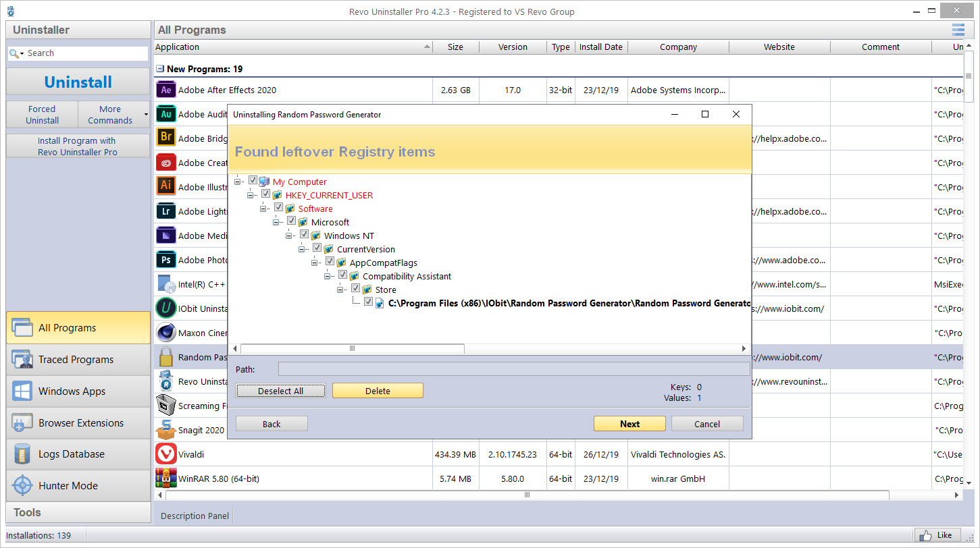Click the Deselect All button

(280, 391)
